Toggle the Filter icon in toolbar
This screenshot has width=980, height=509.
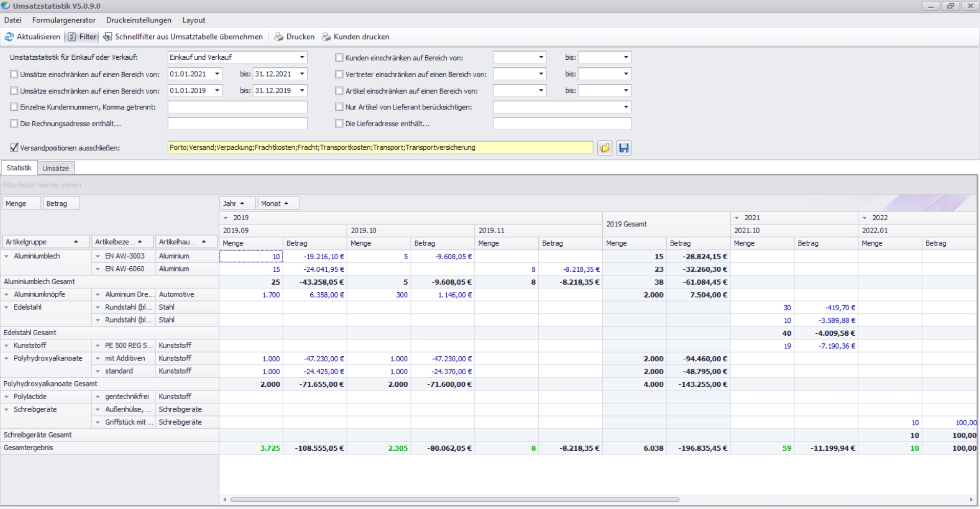click(x=72, y=37)
